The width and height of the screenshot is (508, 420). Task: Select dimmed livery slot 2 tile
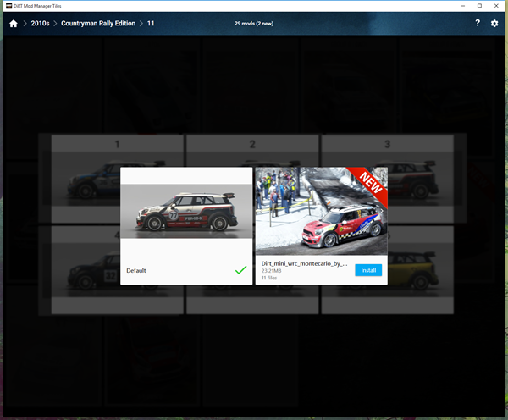click(x=252, y=151)
